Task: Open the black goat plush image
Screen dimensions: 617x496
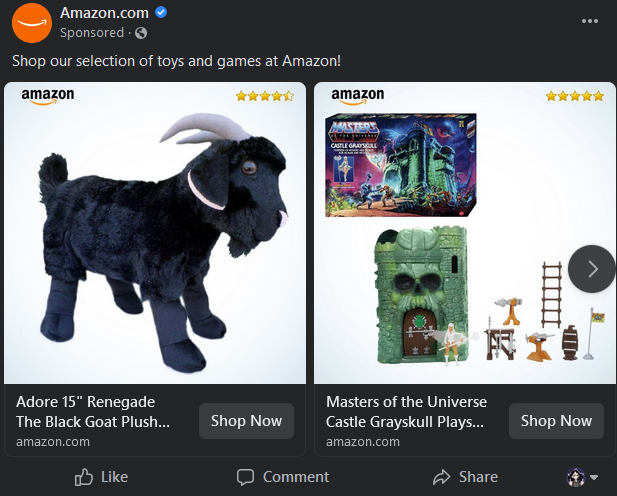Action: click(155, 240)
